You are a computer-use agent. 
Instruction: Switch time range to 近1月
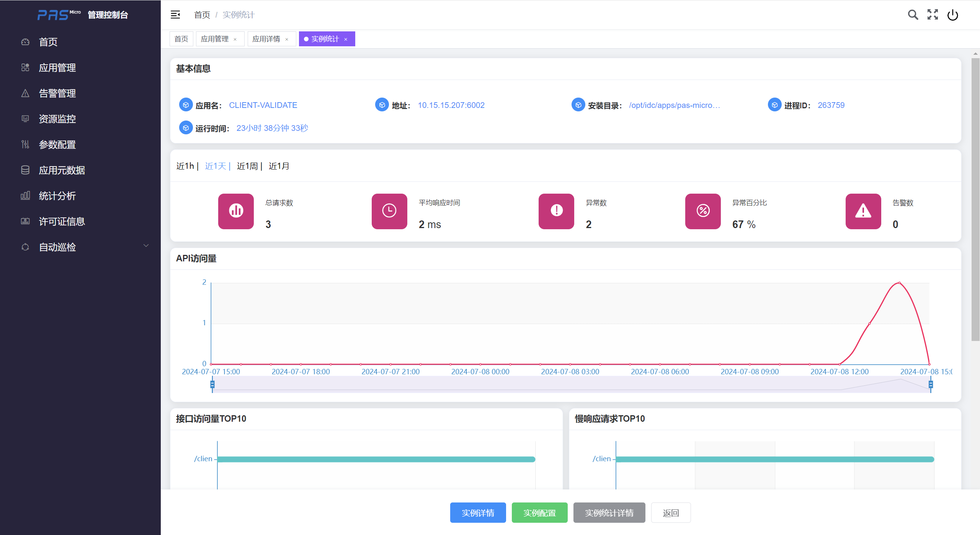click(279, 166)
